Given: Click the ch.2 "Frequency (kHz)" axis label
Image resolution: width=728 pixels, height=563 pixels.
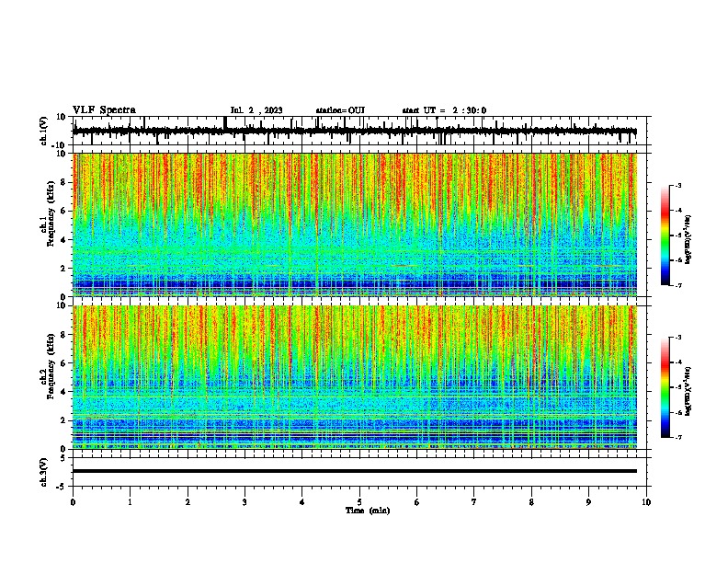Looking at the screenshot, I should coord(51,366).
